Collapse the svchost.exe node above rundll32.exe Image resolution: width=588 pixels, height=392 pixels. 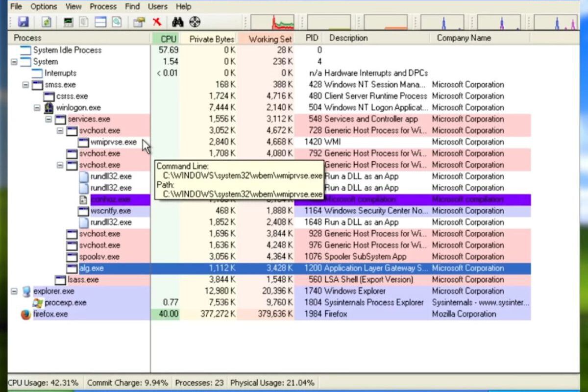pos(60,165)
